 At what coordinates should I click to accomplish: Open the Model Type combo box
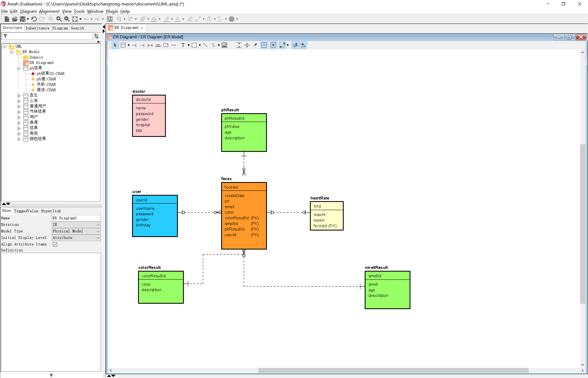[76, 231]
